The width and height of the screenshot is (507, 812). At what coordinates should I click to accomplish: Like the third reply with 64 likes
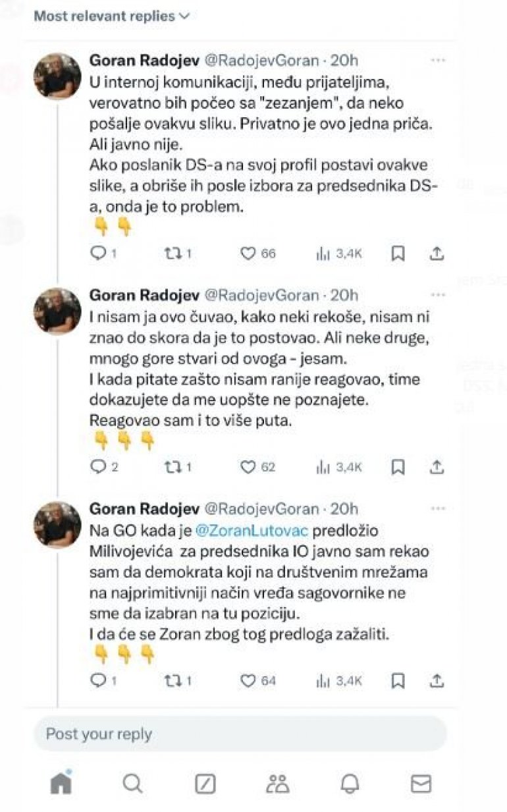[248, 680]
